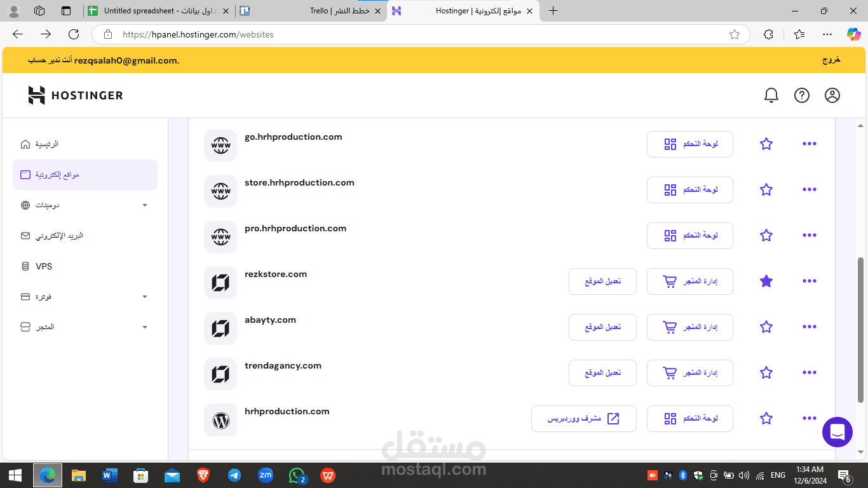This screenshot has height=488, width=868.
Task: Switch to the Untitled spreadsheet browser tab
Action: click(159, 11)
